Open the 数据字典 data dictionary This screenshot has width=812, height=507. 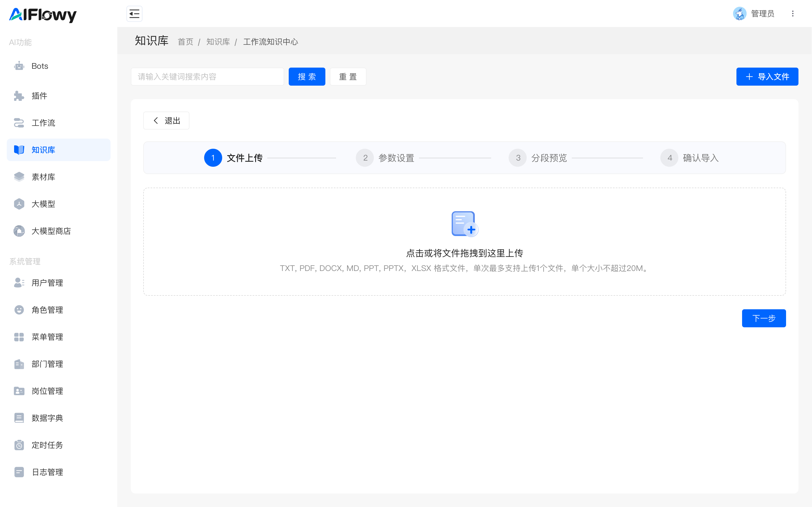click(19, 418)
